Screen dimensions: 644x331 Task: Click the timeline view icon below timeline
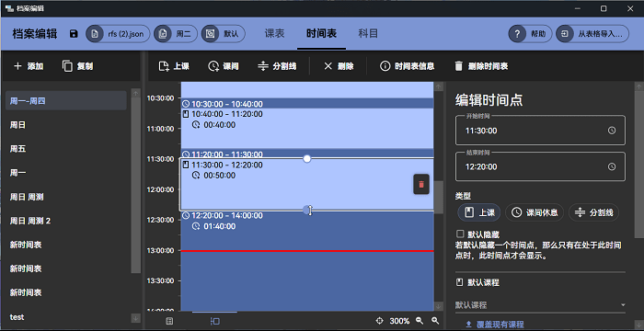click(214, 321)
